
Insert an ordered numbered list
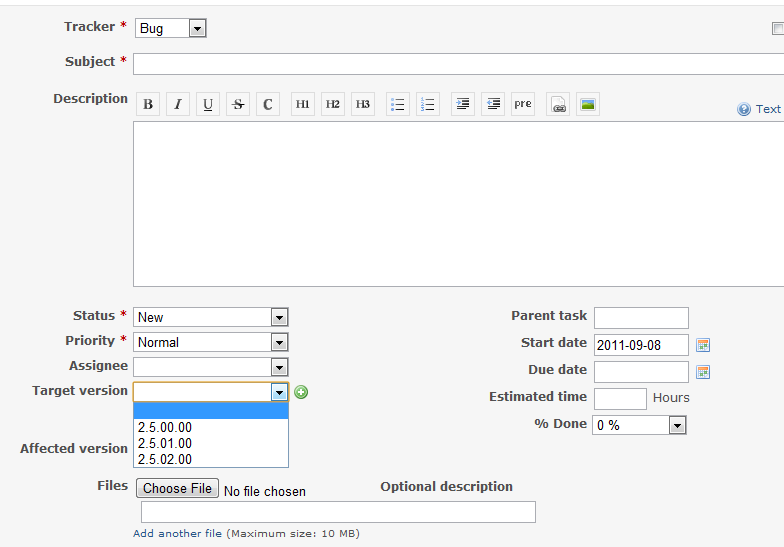click(x=428, y=104)
